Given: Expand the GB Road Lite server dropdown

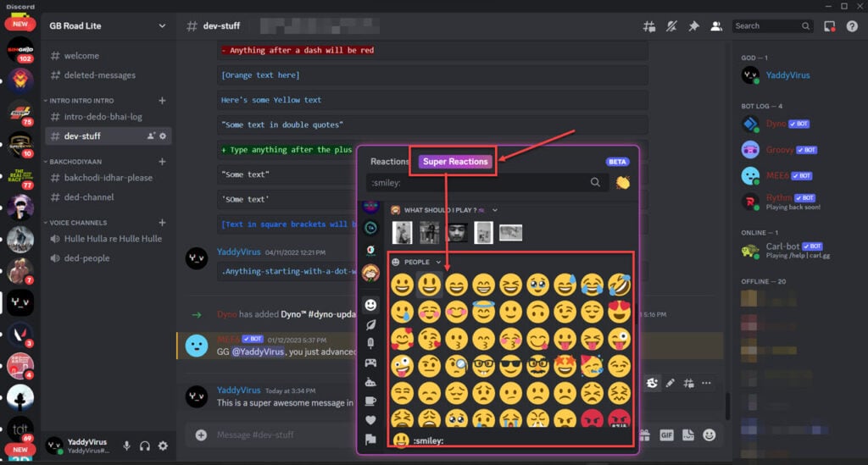Looking at the screenshot, I should [162, 26].
